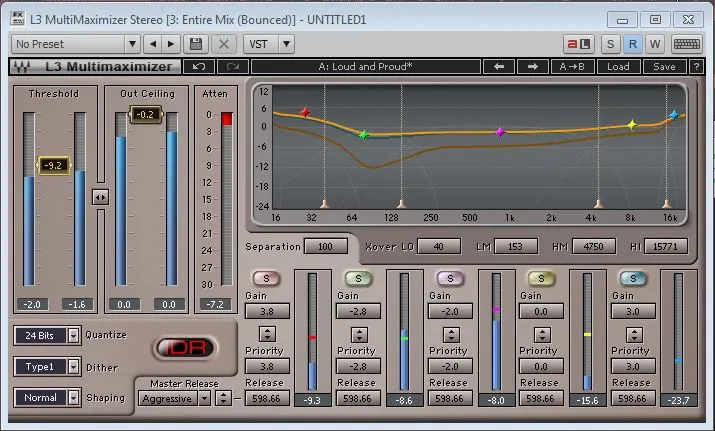Click the Master Release up/down stepper

click(223, 398)
